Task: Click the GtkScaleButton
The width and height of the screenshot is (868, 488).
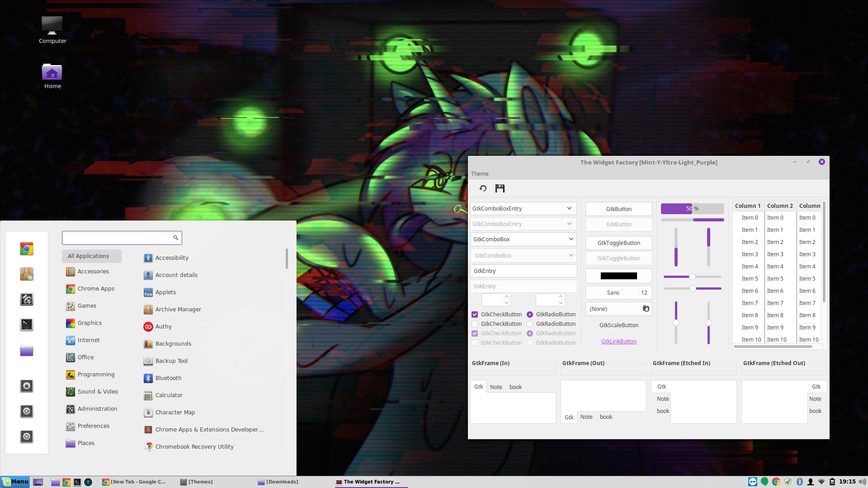Action: (618, 325)
